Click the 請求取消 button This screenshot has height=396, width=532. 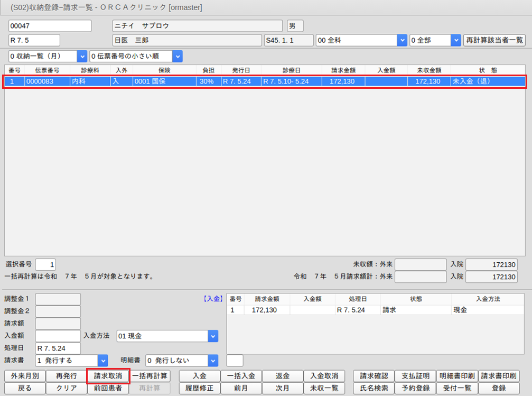(108, 376)
